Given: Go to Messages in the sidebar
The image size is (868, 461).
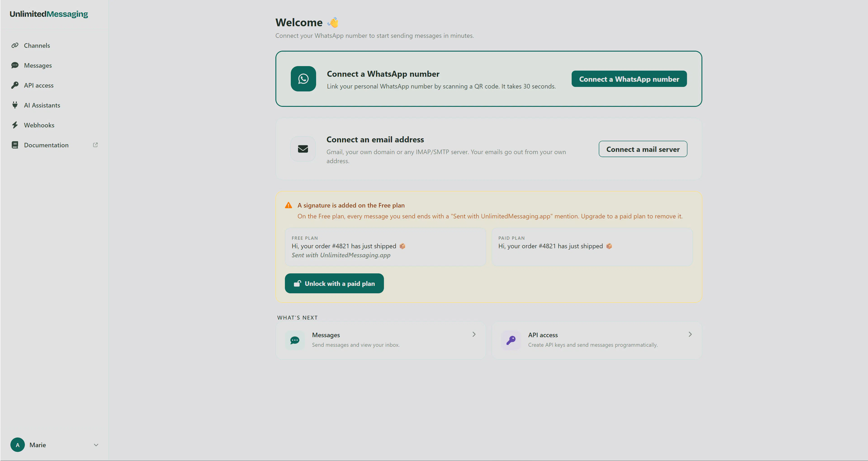Looking at the screenshot, I should [x=54, y=65].
